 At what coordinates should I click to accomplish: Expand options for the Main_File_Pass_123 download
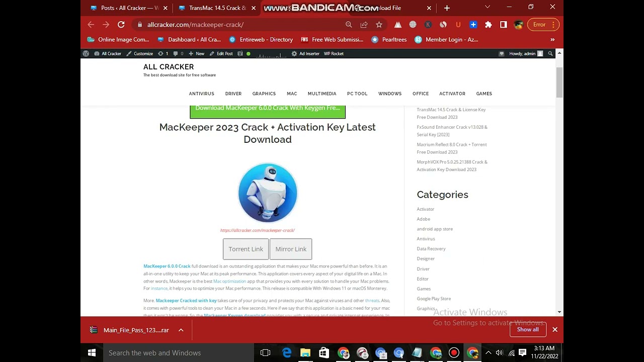click(x=181, y=330)
